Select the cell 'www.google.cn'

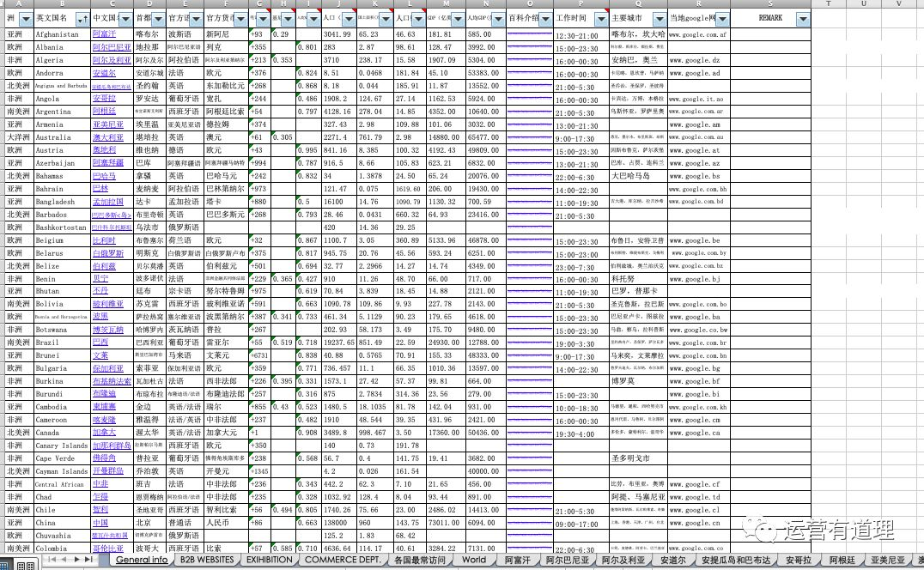(x=699, y=523)
